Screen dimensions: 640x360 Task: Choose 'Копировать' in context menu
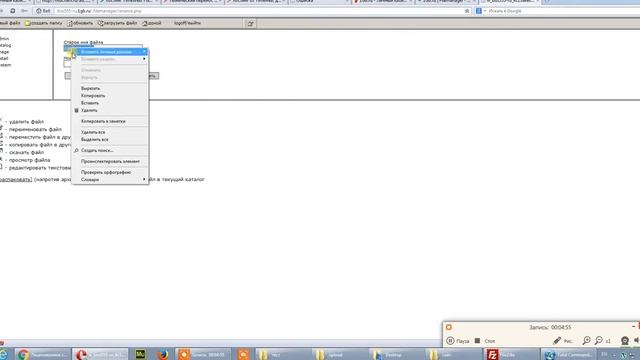pos(110,96)
